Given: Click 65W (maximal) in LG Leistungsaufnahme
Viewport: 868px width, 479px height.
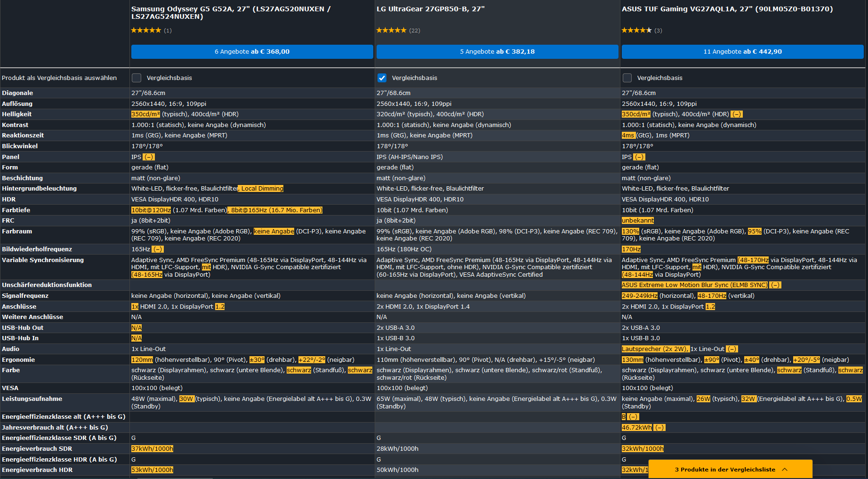Looking at the screenshot, I should (398, 399).
